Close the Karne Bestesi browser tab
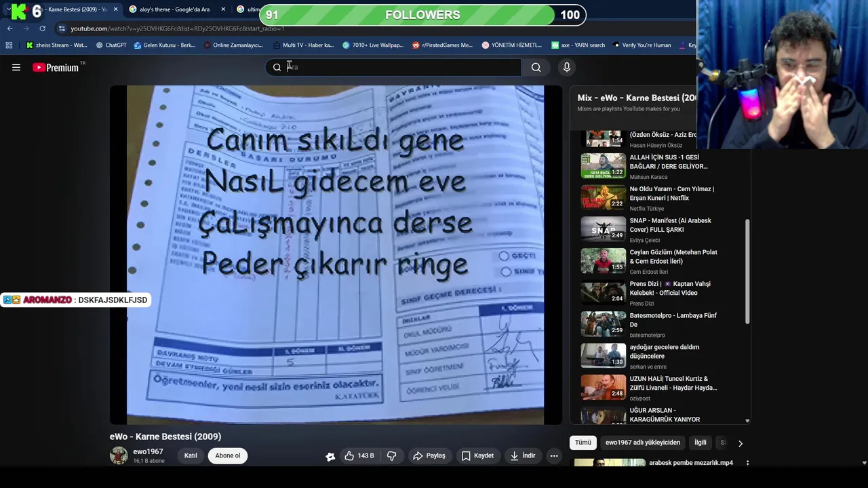The image size is (868, 488). pyautogui.click(x=115, y=9)
